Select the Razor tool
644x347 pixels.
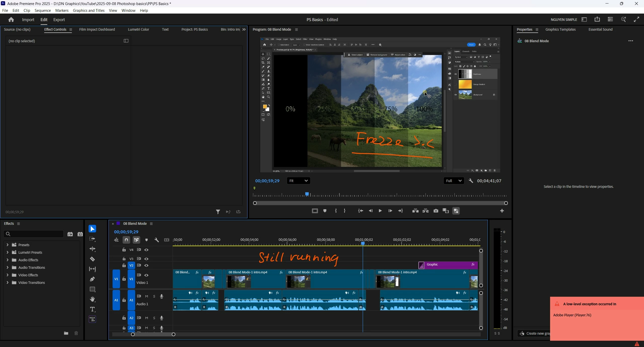pos(92,259)
